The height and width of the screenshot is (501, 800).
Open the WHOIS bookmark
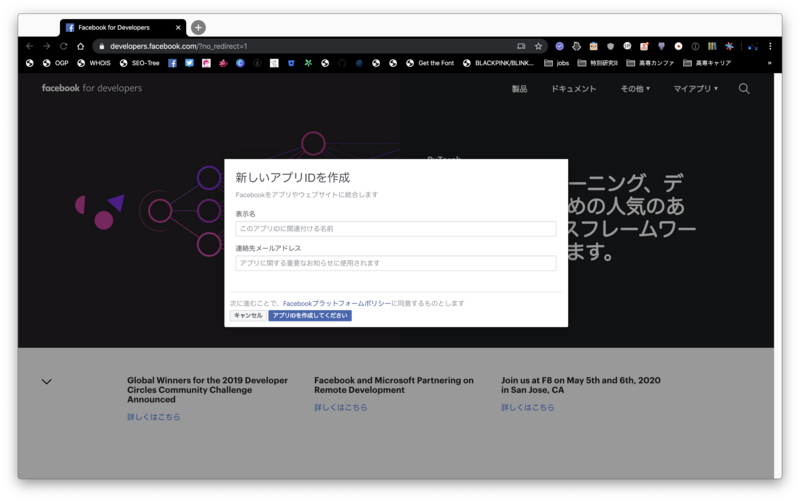click(94, 63)
